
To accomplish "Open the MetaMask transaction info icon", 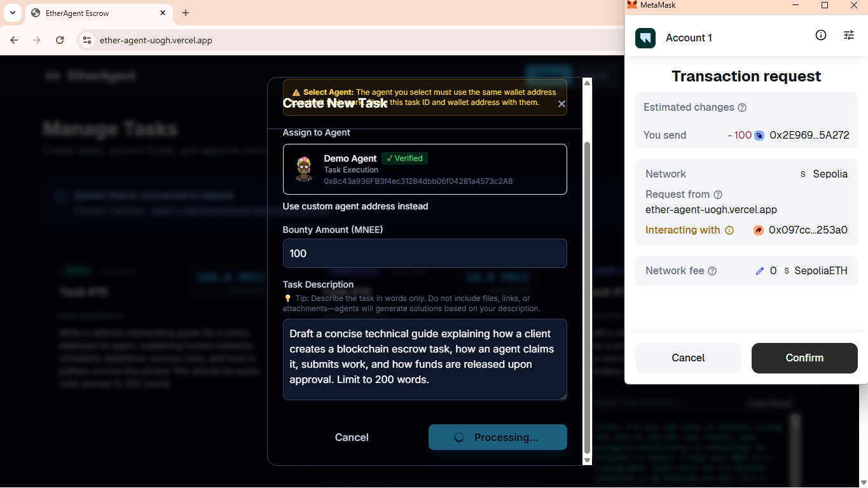I will click(x=821, y=35).
